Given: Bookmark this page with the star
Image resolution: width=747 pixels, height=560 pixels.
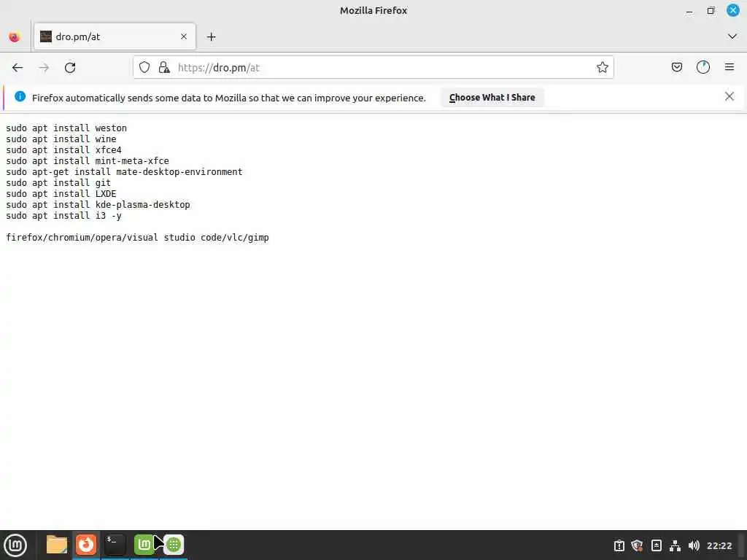Looking at the screenshot, I should click(602, 68).
